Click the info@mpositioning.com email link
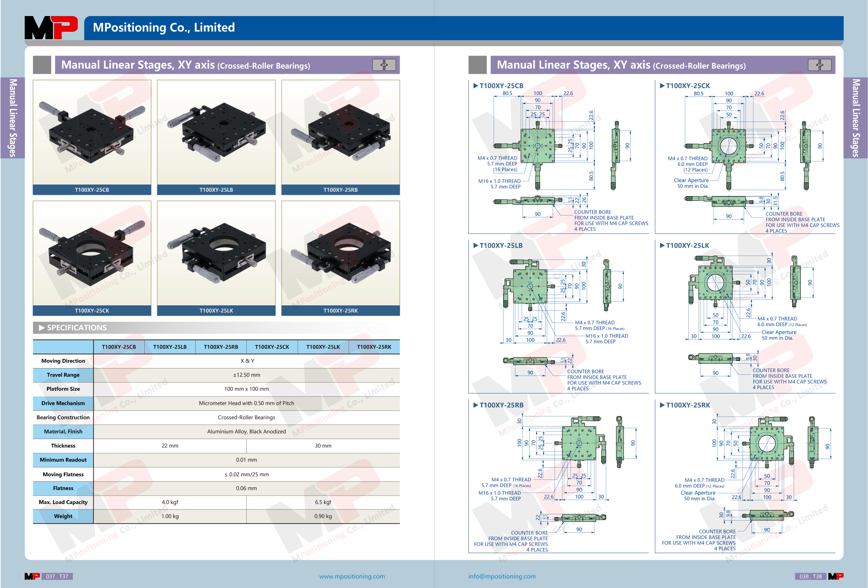868x588 pixels. tap(502, 576)
